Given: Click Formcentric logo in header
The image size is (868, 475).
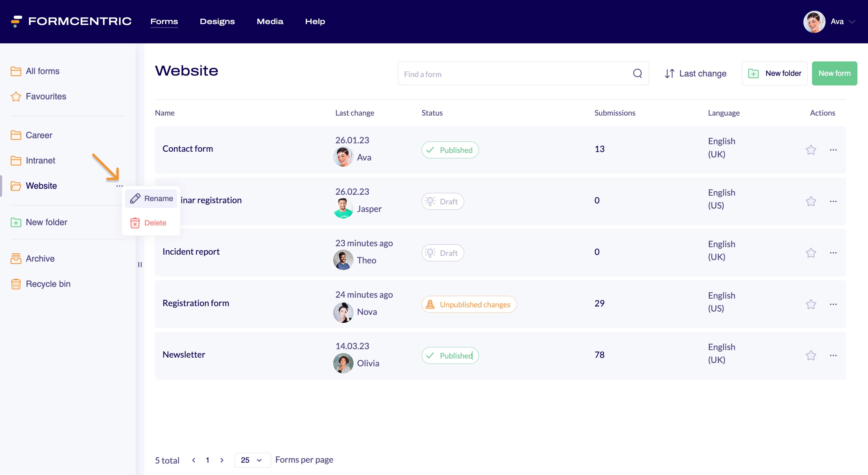Looking at the screenshot, I should 71,21.
